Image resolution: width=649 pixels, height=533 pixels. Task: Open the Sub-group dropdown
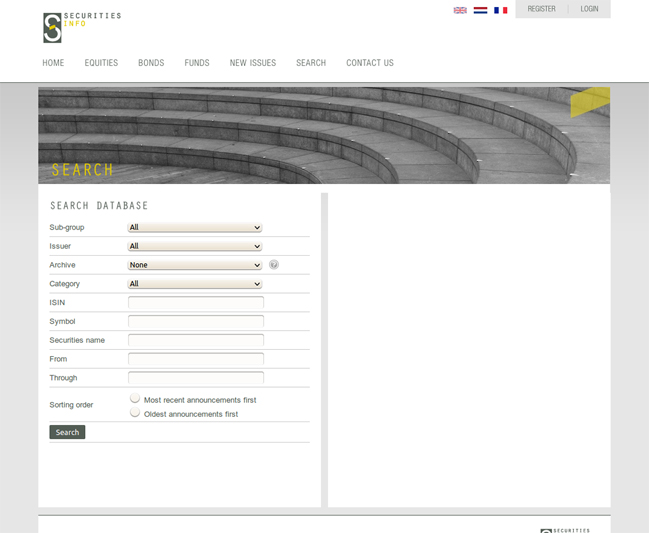[x=195, y=227]
